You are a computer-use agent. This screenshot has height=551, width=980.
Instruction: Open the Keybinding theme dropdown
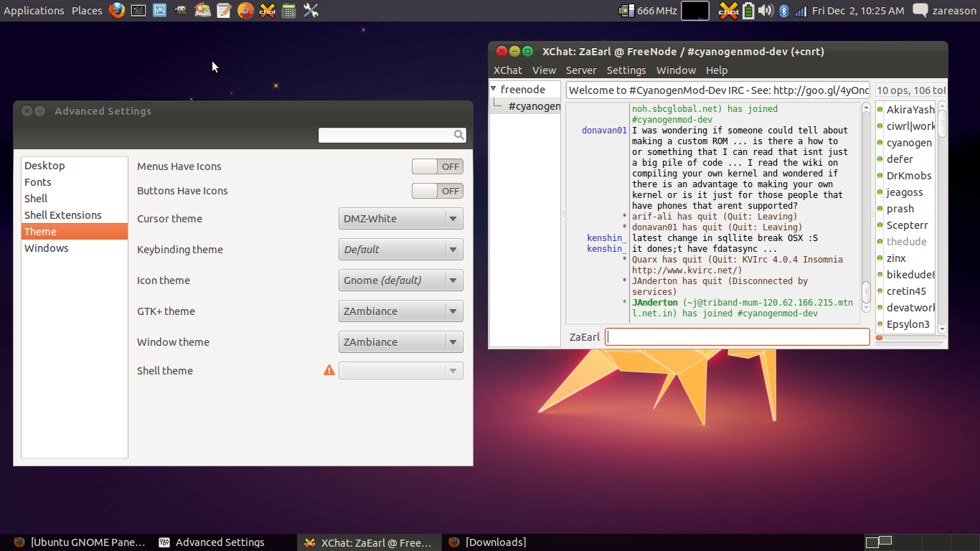[x=401, y=250]
